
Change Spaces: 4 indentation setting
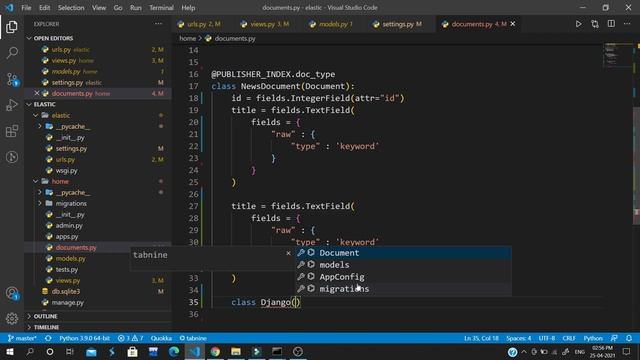tap(519, 338)
